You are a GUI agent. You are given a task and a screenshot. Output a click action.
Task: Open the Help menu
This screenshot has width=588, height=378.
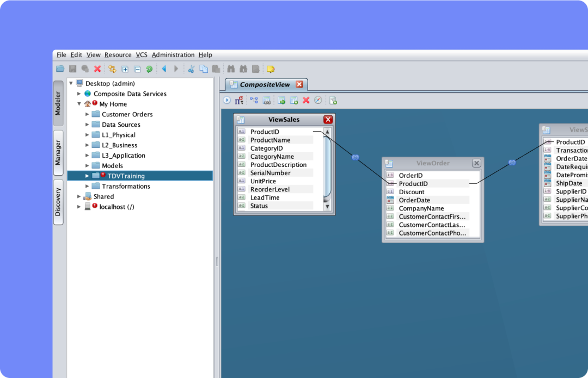tap(205, 55)
